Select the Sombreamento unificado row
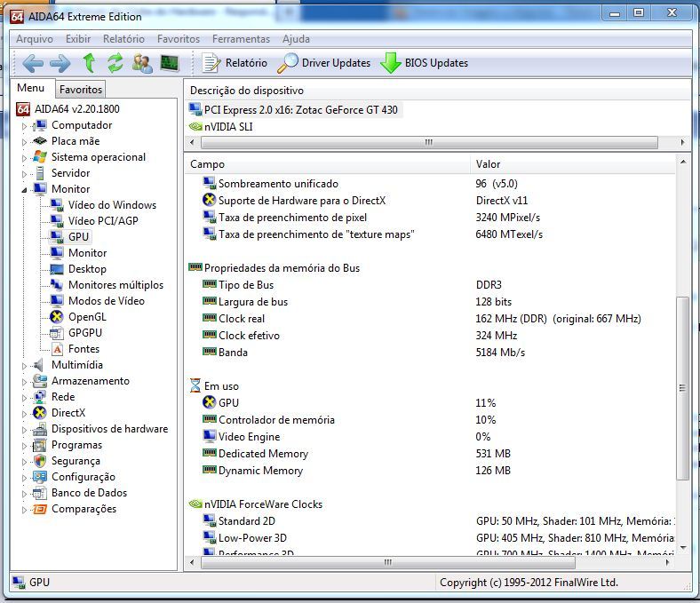The width and height of the screenshot is (700, 603). click(430, 184)
